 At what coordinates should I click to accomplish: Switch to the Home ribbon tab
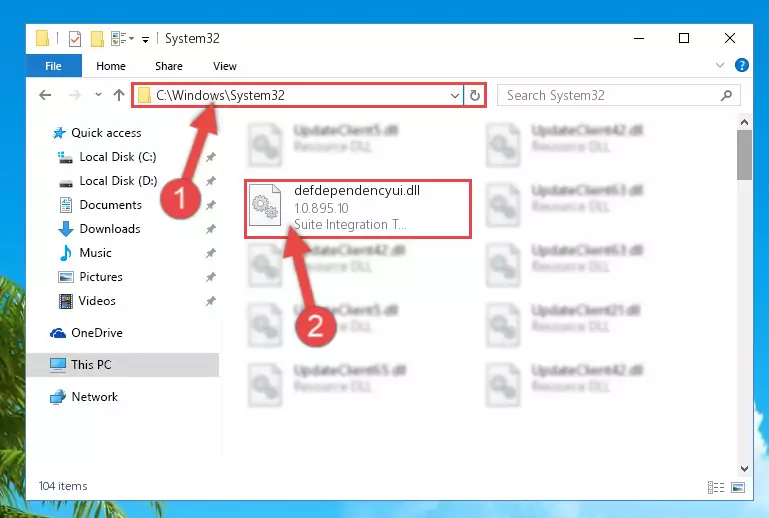(111, 66)
